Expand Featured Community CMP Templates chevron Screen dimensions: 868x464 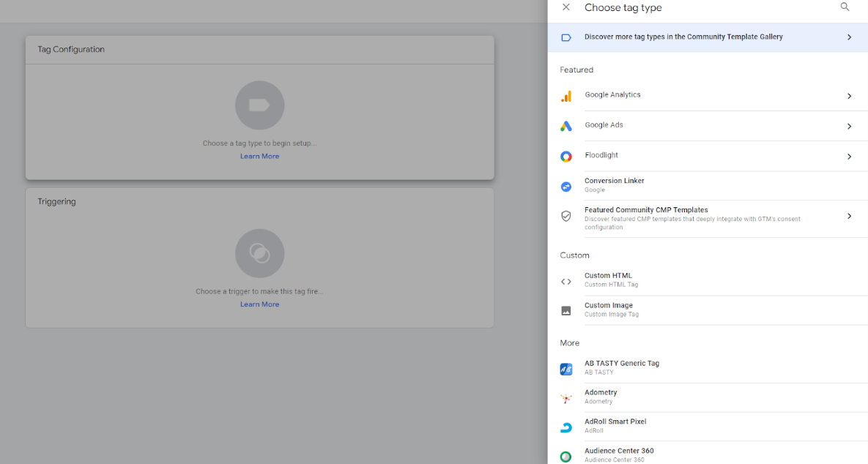click(849, 216)
